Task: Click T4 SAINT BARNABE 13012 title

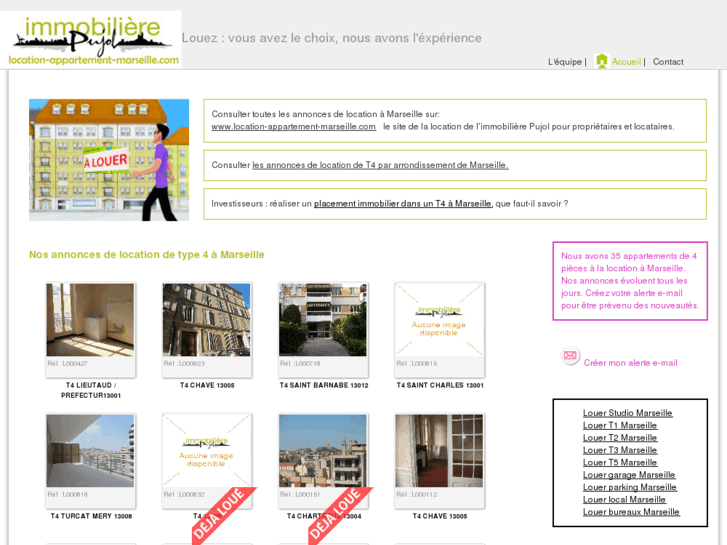Action: pyautogui.click(x=324, y=385)
